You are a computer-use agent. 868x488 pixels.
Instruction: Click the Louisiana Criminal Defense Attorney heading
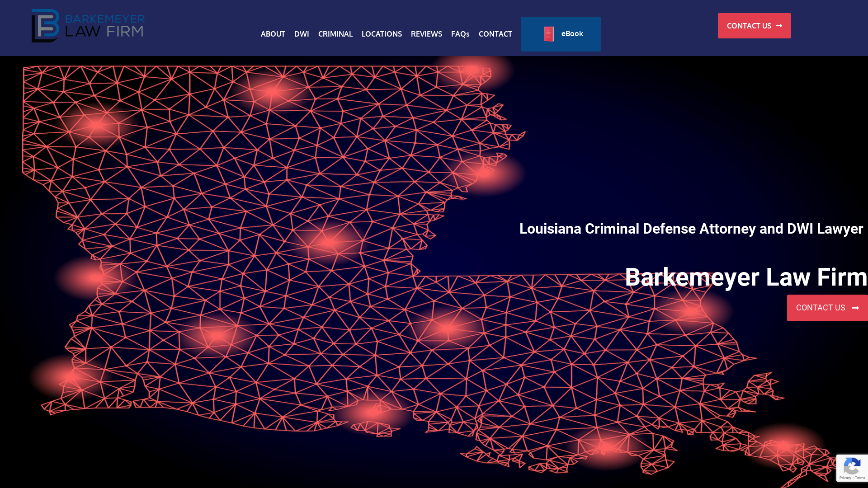coord(691,229)
